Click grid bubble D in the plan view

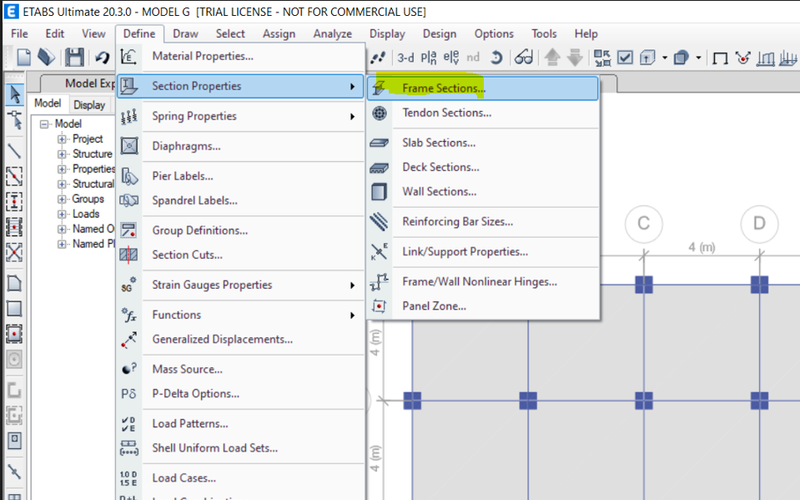[x=759, y=223]
